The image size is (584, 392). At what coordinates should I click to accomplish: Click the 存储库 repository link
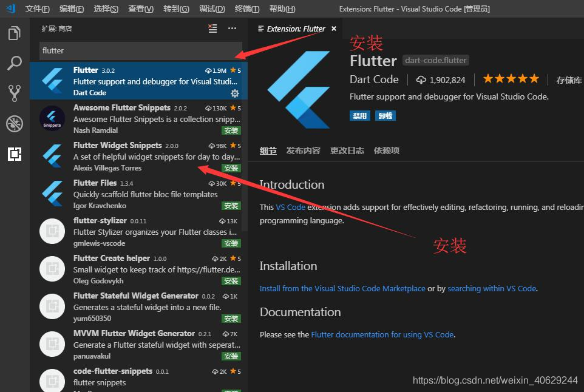click(569, 80)
